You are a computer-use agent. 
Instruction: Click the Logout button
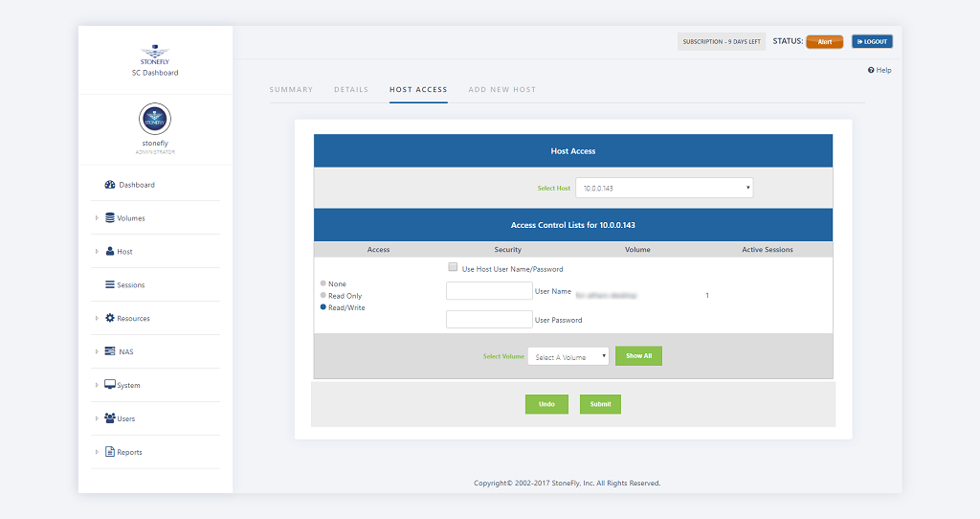coord(872,42)
